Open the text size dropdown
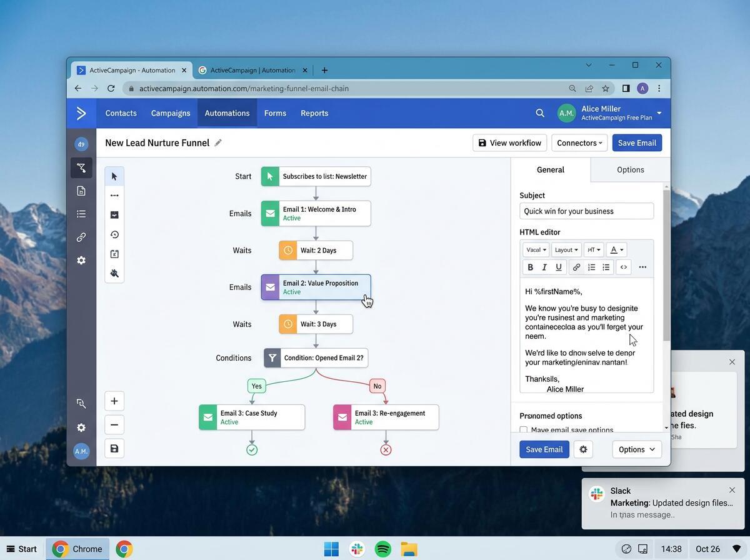This screenshot has height=560, width=750. [594, 250]
